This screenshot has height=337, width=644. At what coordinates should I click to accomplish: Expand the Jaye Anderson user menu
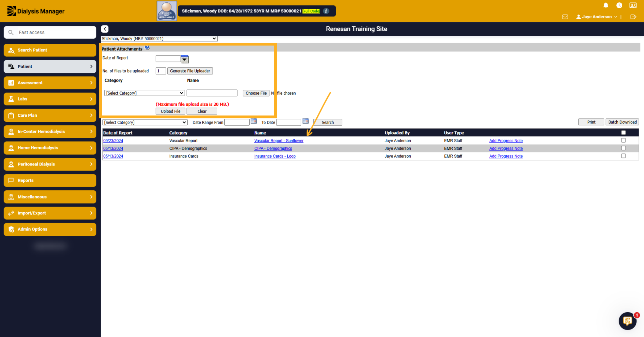coord(597,17)
